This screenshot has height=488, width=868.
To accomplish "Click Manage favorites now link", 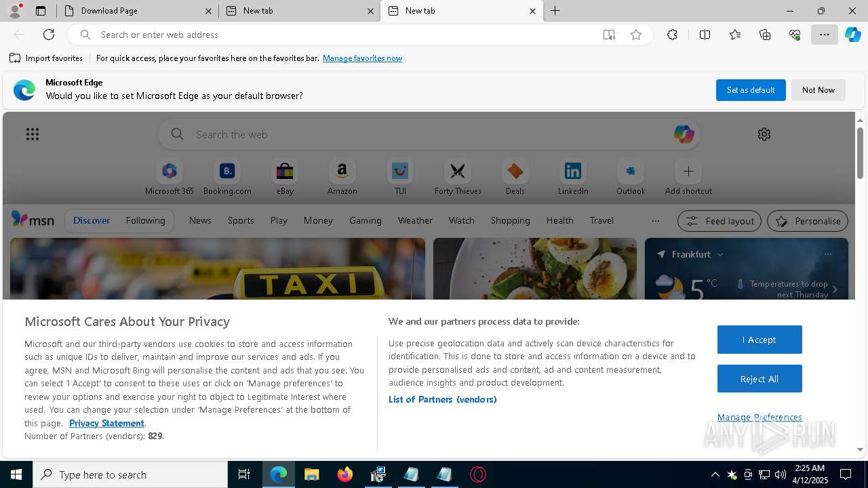I will point(363,58).
